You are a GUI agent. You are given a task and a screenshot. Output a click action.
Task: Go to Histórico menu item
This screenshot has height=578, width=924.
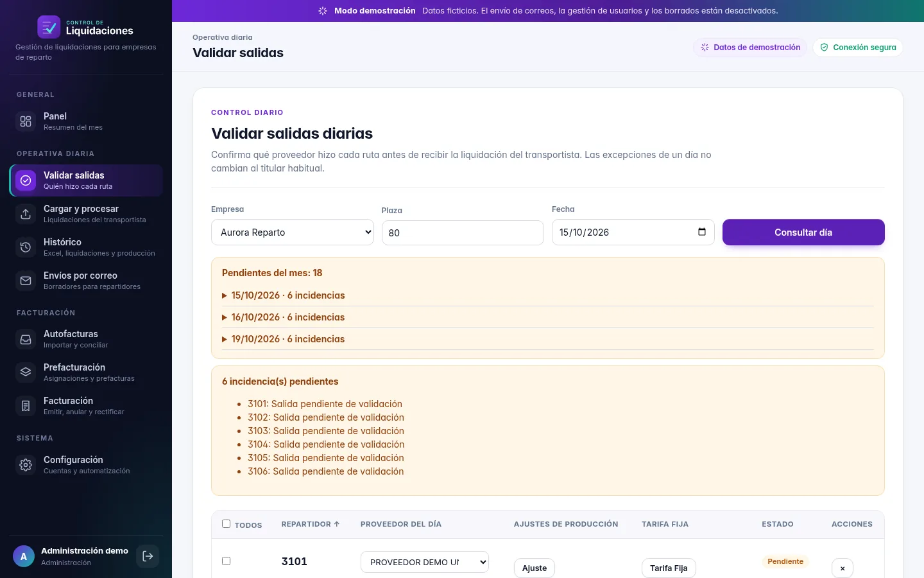coord(86,247)
